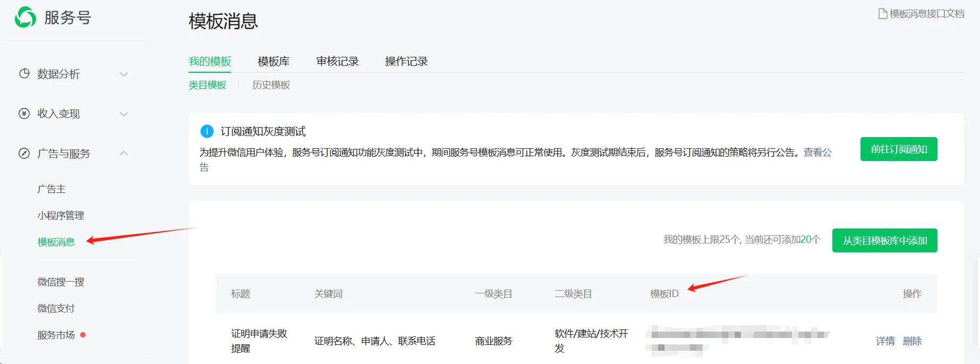Select the 历史模板 sub-tab
This screenshot has width=980, height=364.
271,85
